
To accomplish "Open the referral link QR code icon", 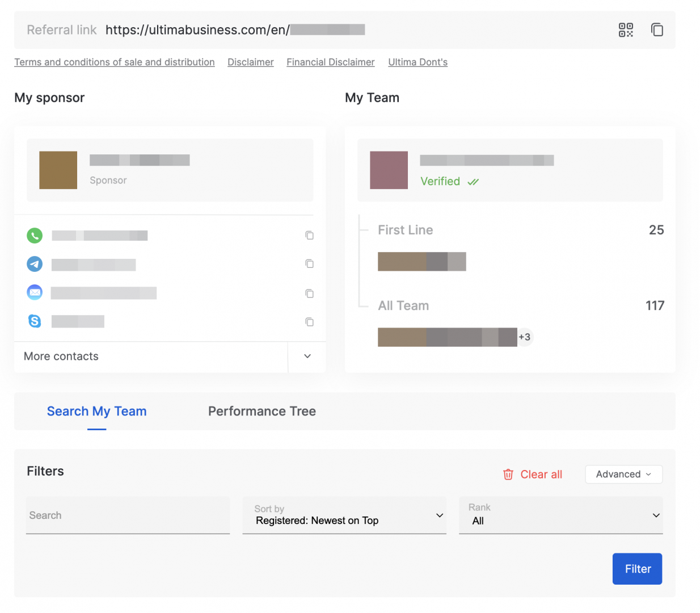I will [x=625, y=30].
